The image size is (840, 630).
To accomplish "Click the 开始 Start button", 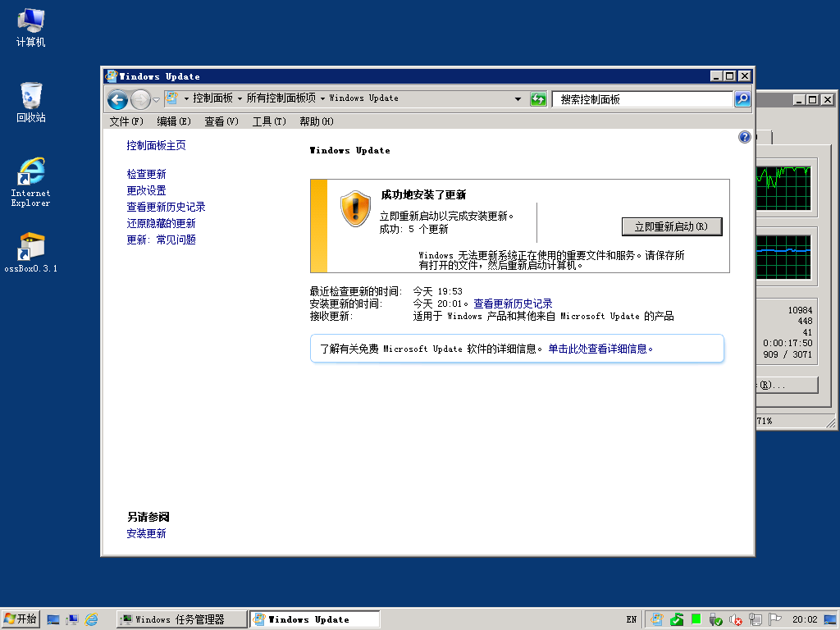I will [x=21, y=619].
